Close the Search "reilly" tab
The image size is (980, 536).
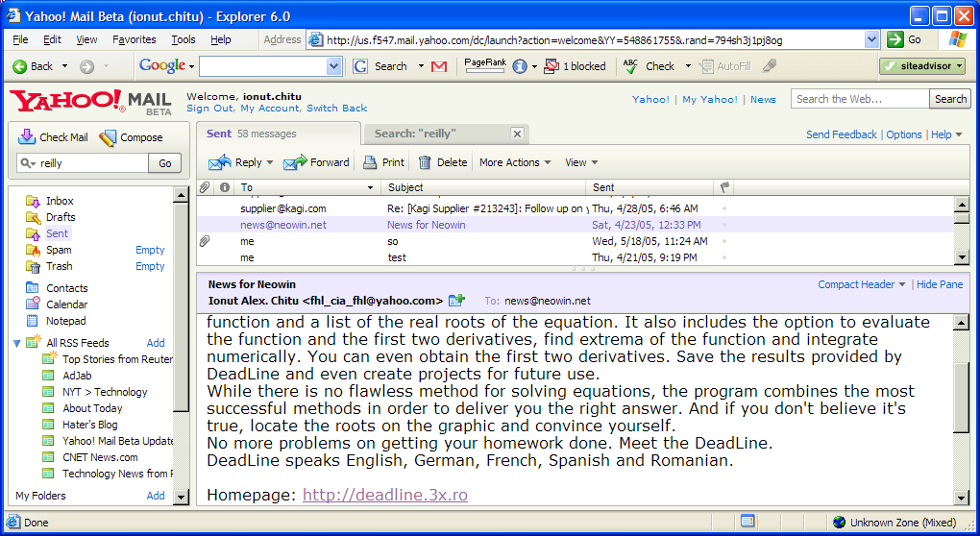point(517,134)
